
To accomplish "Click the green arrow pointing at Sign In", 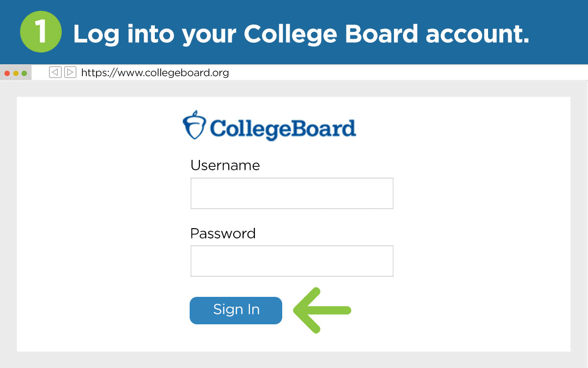I will (x=322, y=310).
